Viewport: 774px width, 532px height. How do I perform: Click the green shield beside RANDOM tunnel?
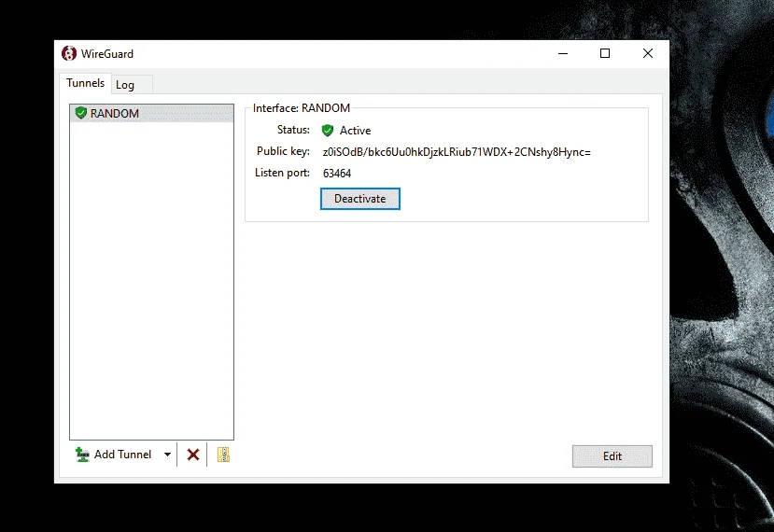click(x=81, y=113)
